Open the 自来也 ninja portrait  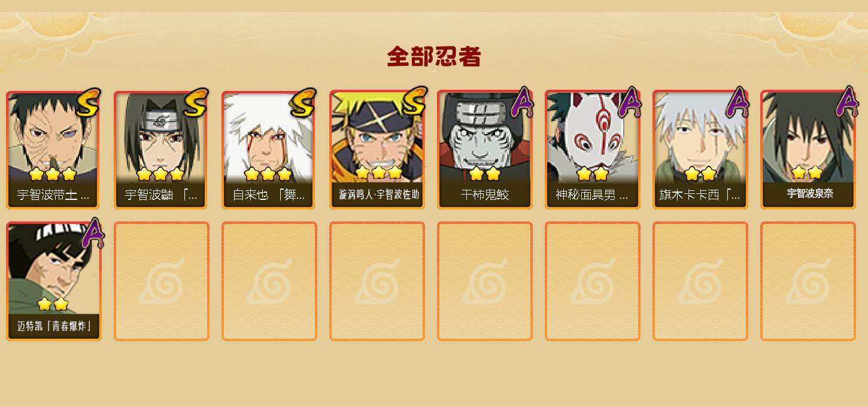[268, 150]
